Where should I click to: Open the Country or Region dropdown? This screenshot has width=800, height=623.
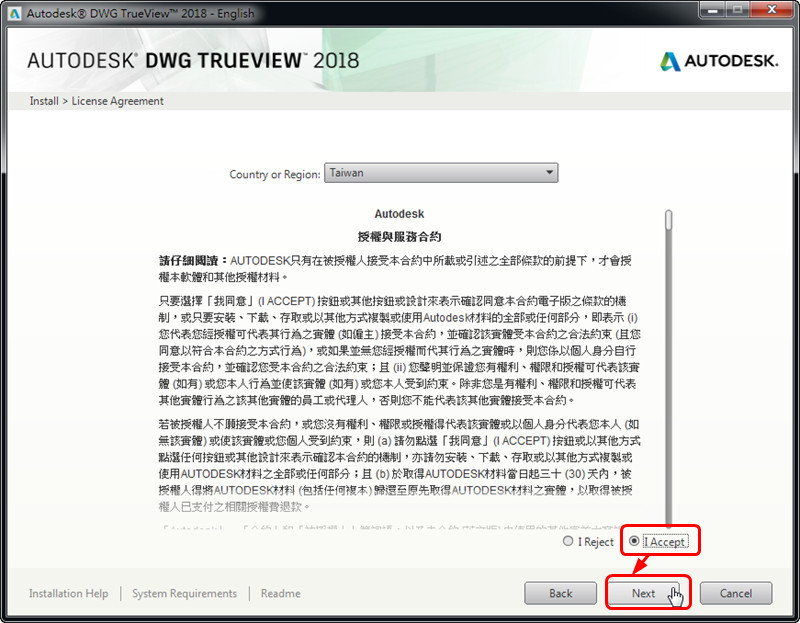tap(441, 173)
